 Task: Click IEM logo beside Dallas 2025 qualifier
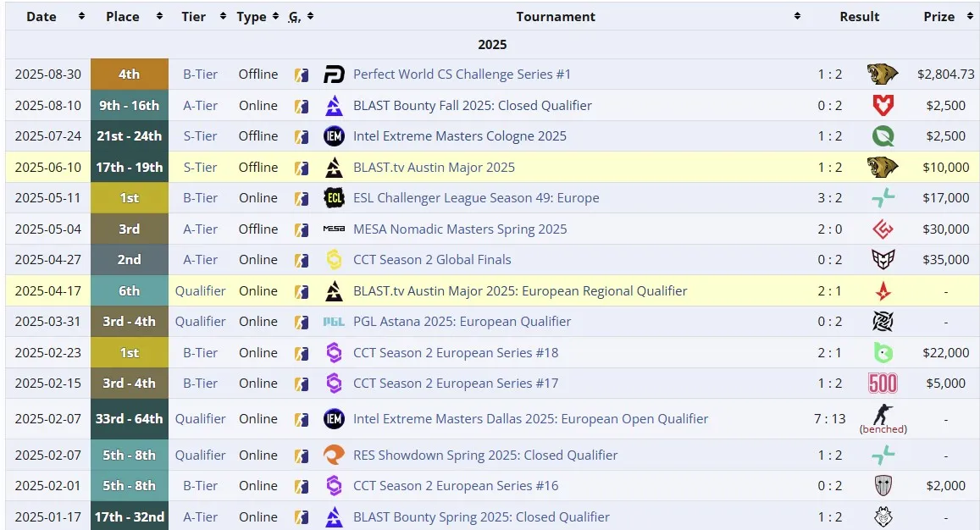tap(334, 419)
